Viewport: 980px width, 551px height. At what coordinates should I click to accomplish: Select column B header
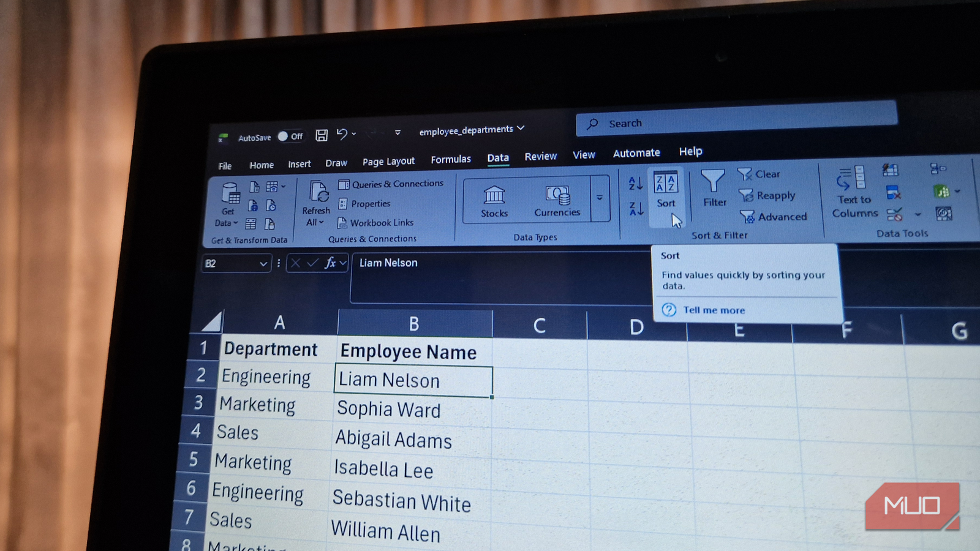coord(415,324)
